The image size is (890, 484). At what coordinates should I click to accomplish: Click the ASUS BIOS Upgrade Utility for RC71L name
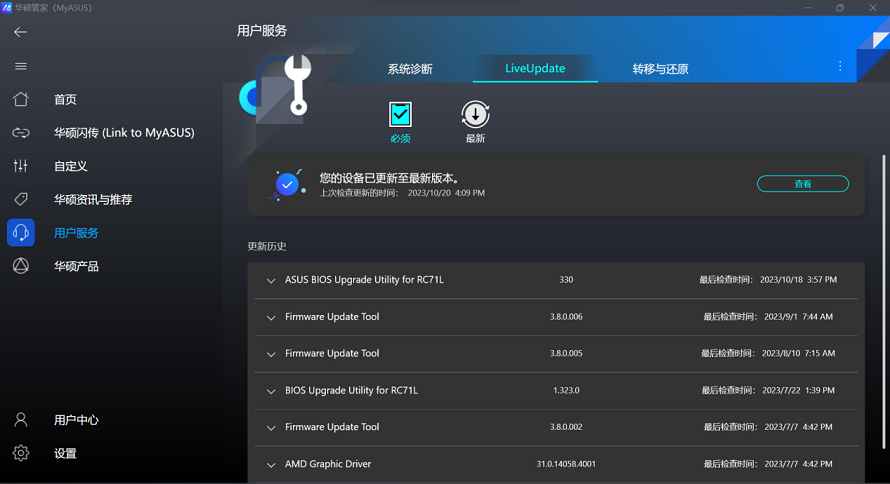[x=364, y=280]
